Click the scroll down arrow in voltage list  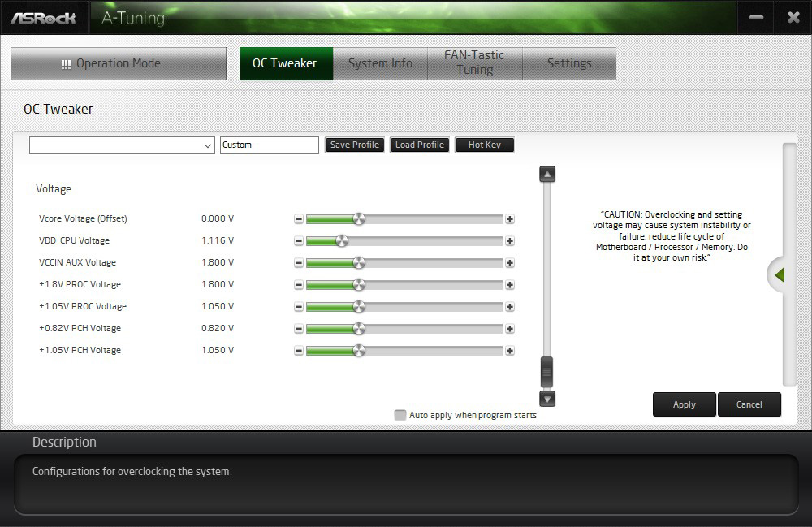click(546, 399)
